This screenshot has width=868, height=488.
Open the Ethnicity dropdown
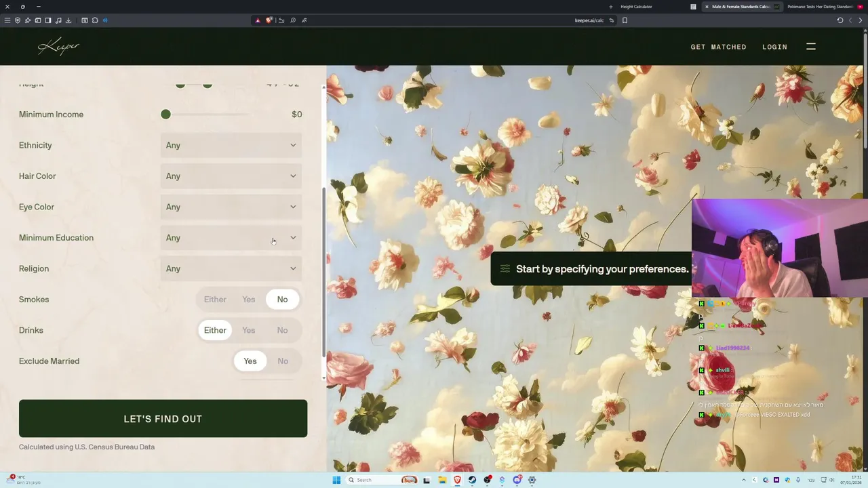pos(231,145)
